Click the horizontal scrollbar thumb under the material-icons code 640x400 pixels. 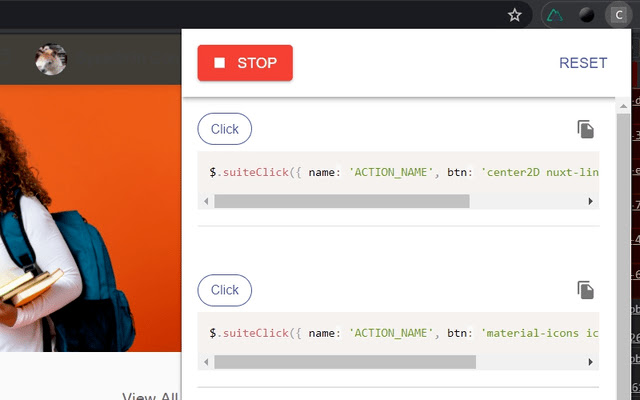coord(345,362)
